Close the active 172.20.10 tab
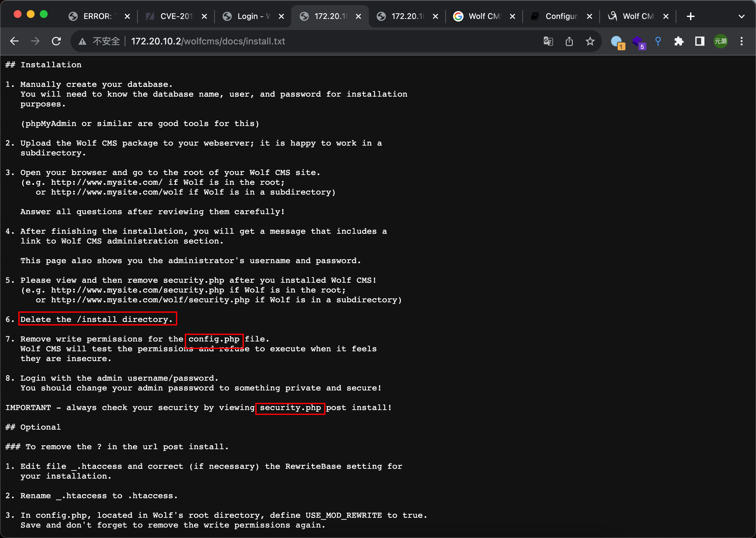The width and height of the screenshot is (756, 538). (x=358, y=16)
